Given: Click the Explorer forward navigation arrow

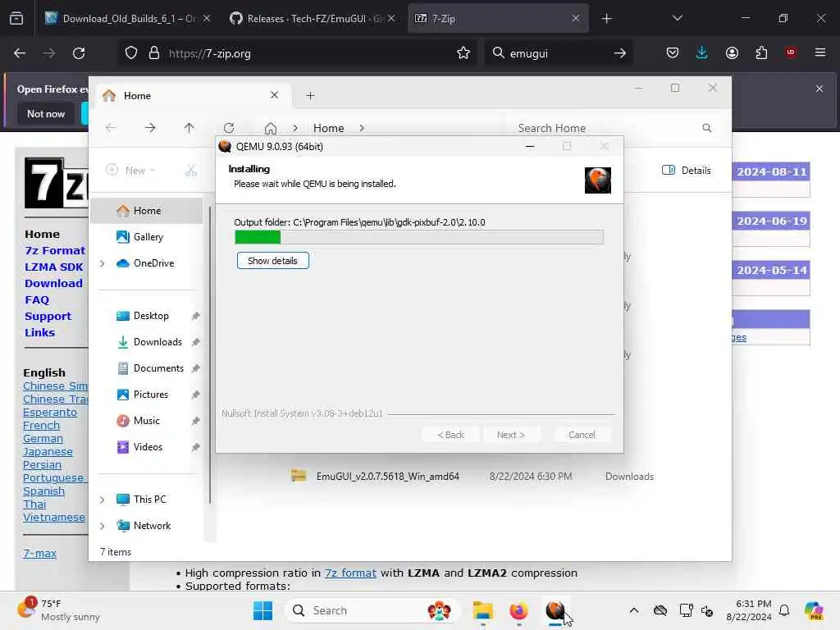Looking at the screenshot, I should [x=150, y=127].
